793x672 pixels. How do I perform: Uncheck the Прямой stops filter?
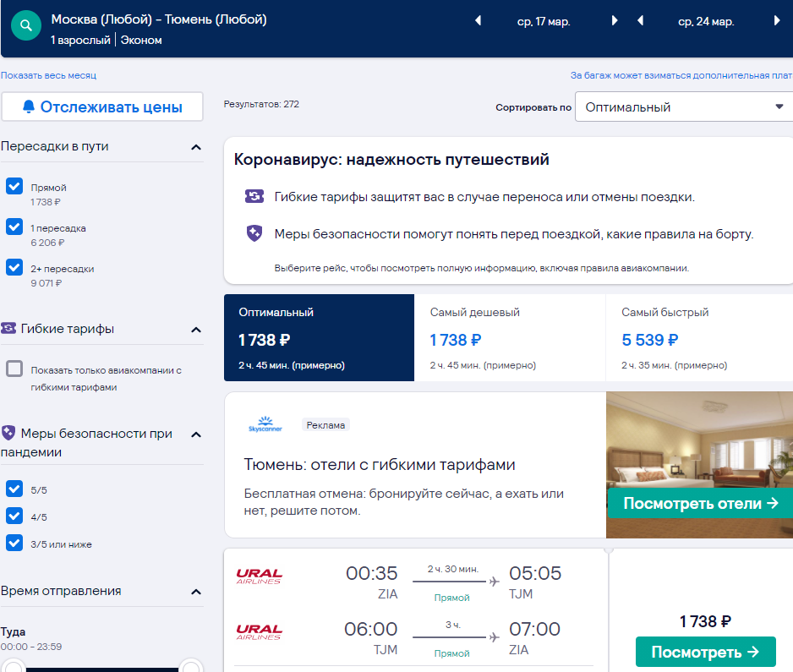tap(14, 186)
